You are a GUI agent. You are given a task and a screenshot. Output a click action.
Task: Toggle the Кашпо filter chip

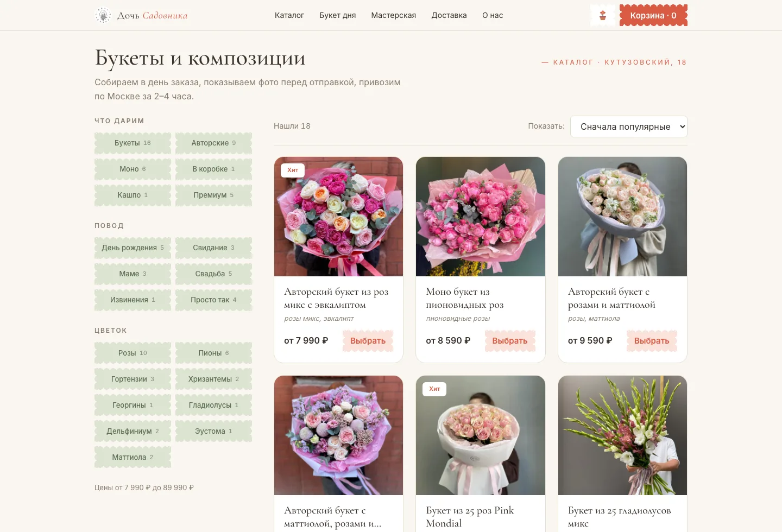(x=133, y=195)
